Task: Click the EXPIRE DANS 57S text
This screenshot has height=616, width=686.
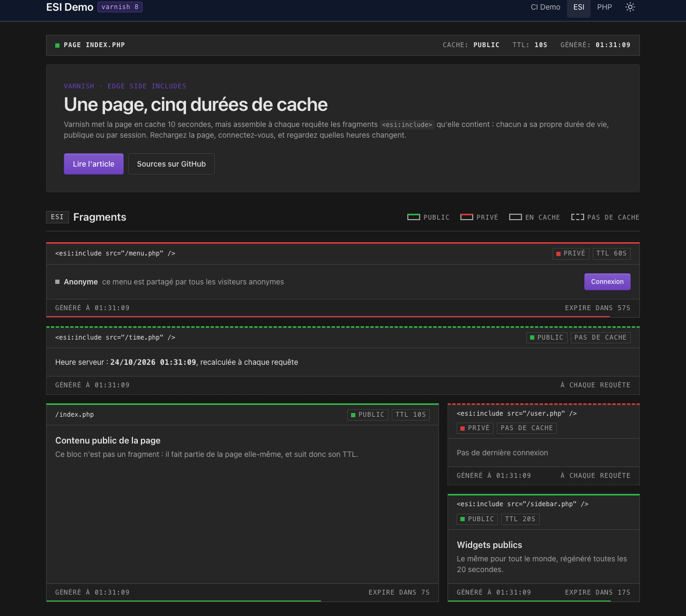Action: coord(598,308)
